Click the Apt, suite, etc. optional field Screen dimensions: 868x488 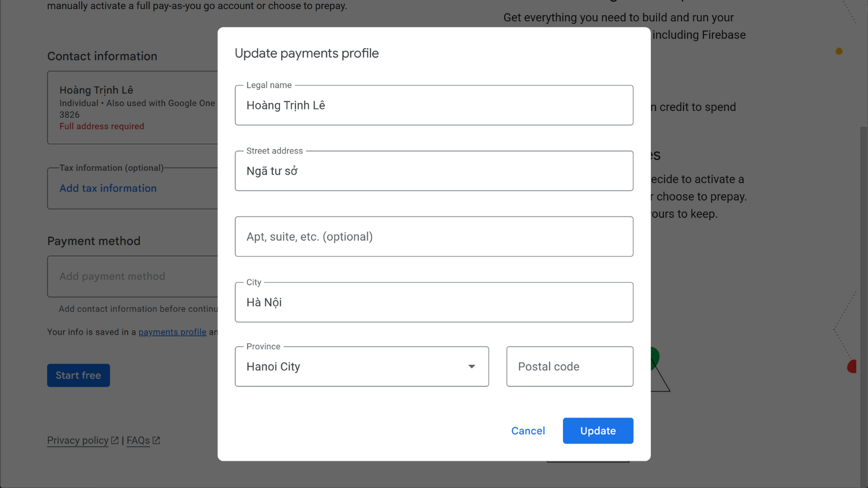pyautogui.click(x=433, y=236)
